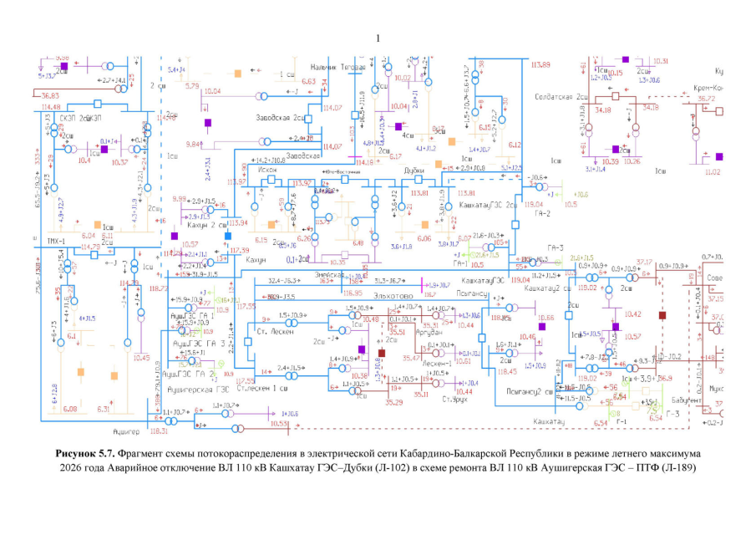The width and height of the screenshot is (756, 535).
Task: Click the bold "Рисунок 5.7." caption label
Action: (85, 453)
